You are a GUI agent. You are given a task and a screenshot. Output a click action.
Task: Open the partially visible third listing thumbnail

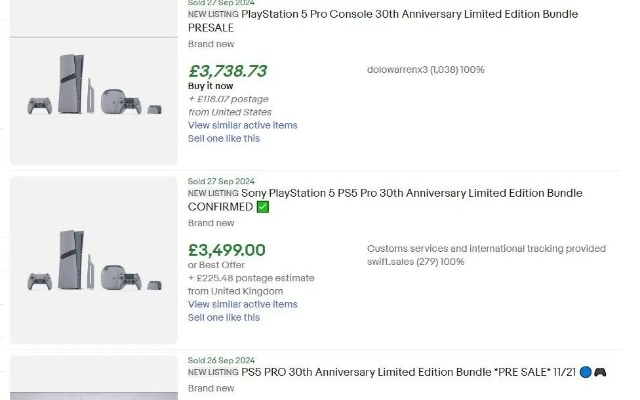pyautogui.click(x=94, y=382)
